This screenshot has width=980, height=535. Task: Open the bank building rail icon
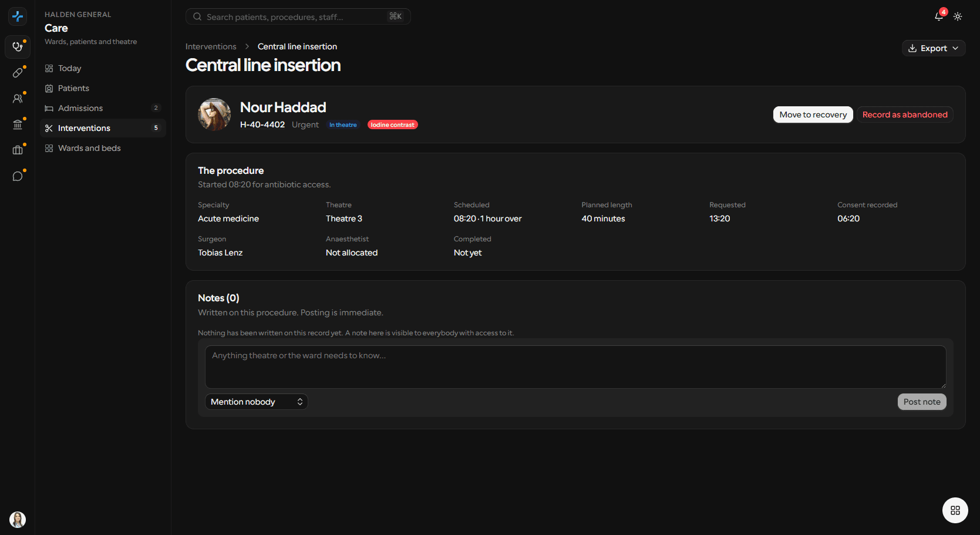(x=18, y=124)
